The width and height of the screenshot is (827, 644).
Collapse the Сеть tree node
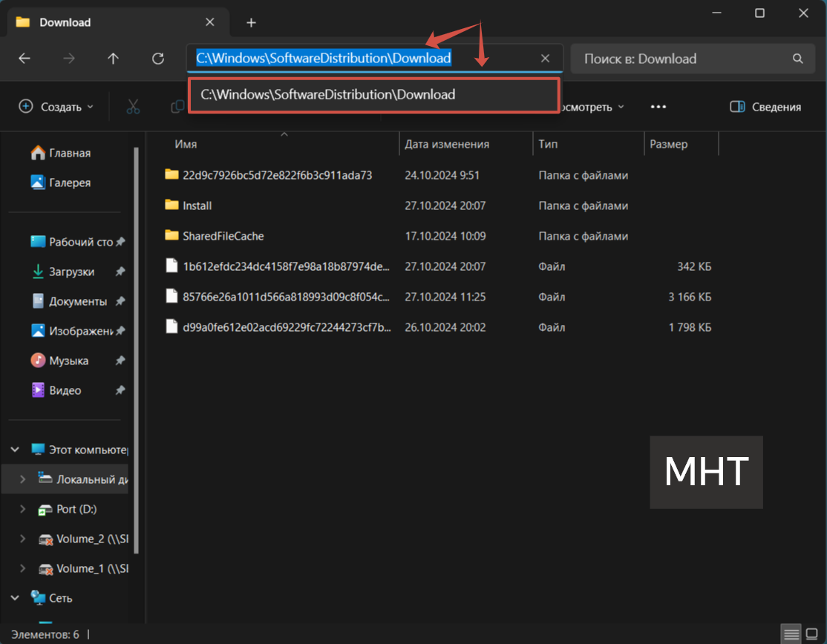click(15, 598)
